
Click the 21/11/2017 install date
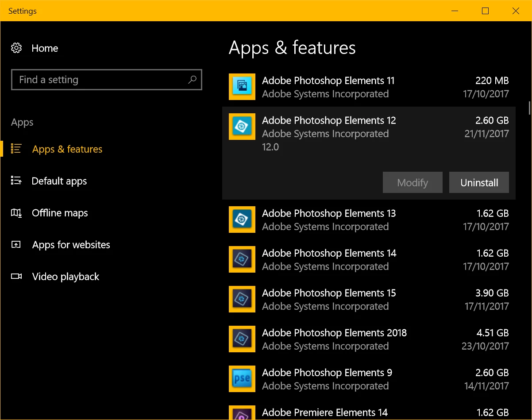(x=486, y=134)
